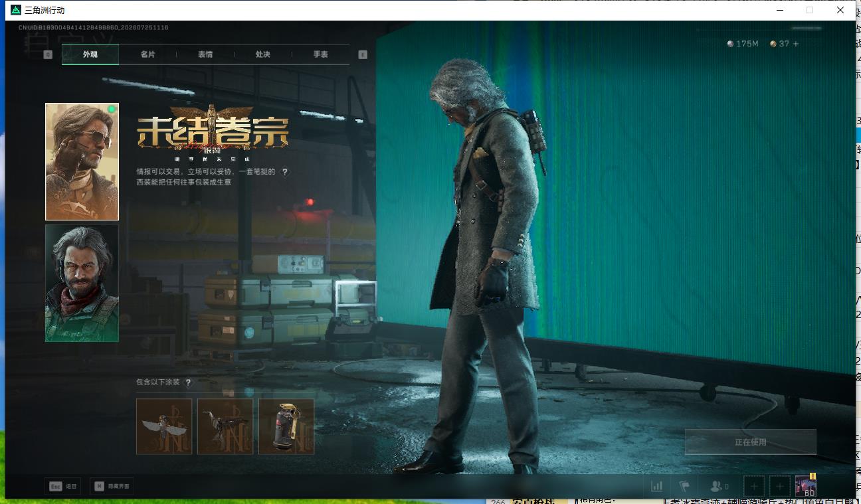The image size is (861, 504).
Task: Open the flag icon in bottom bar
Action: tap(684, 487)
